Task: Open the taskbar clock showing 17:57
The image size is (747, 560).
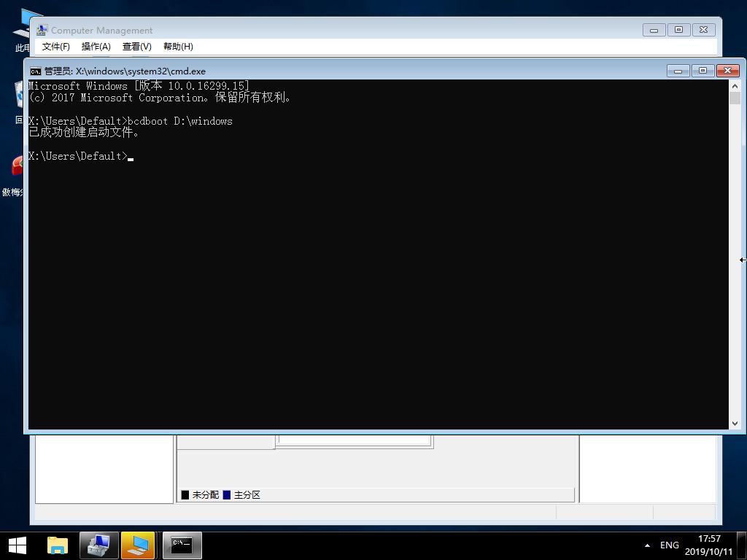Action: tap(708, 545)
